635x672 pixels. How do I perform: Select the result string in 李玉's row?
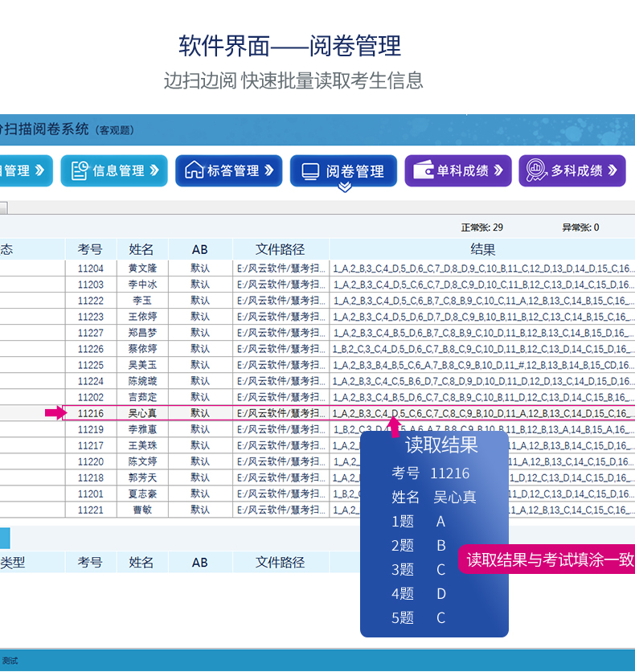point(482,301)
